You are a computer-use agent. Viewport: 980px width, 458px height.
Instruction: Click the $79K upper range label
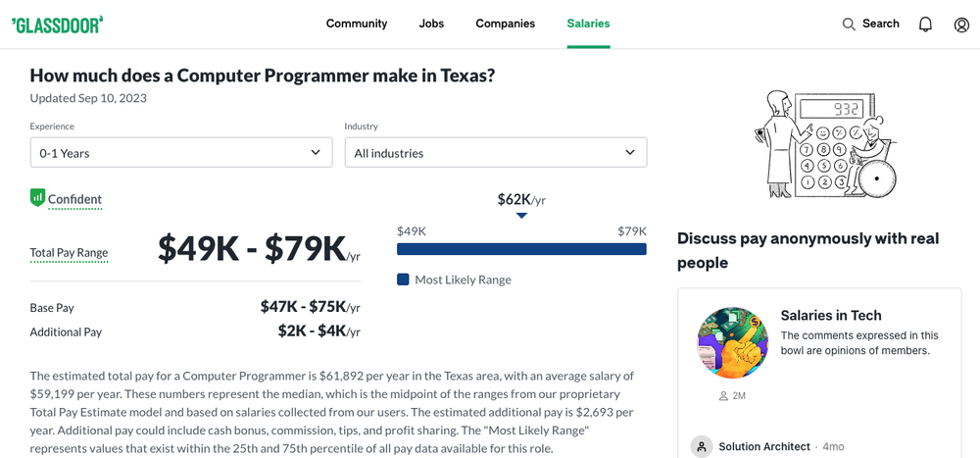[x=632, y=231]
